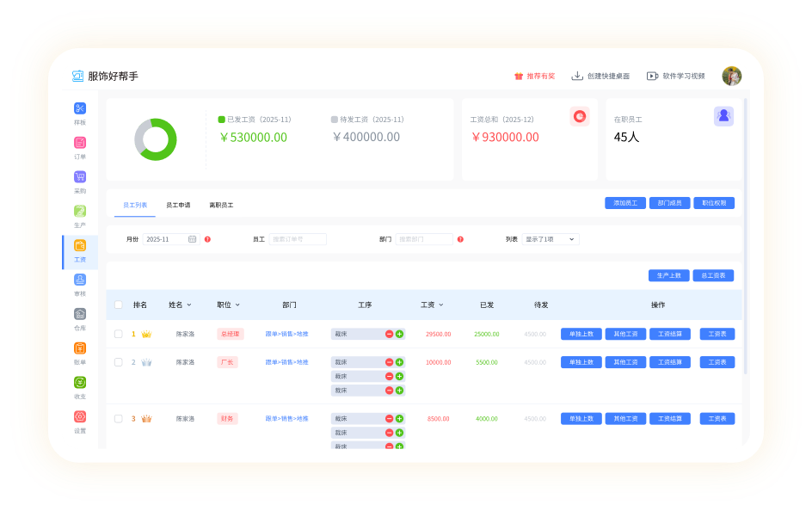Check the select-all checkbox in table header
Screen dimensions: 812x511
pyautogui.click(x=119, y=305)
